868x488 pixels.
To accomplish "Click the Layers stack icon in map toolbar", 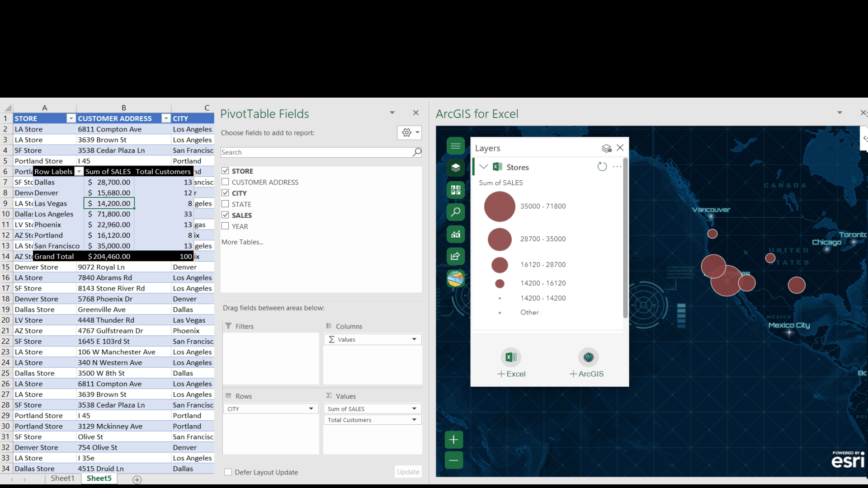I will [455, 168].
